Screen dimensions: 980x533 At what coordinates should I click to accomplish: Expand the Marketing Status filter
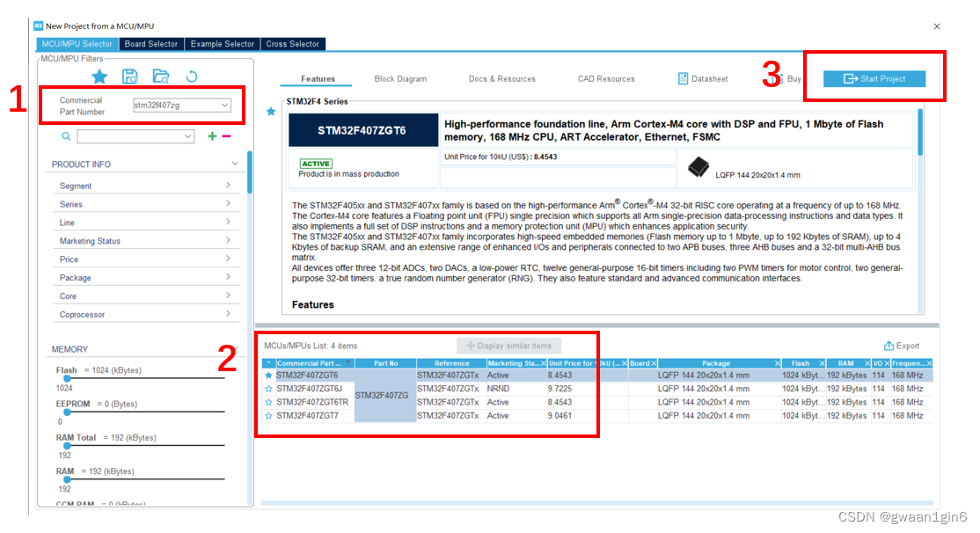[x=228, y=241]
